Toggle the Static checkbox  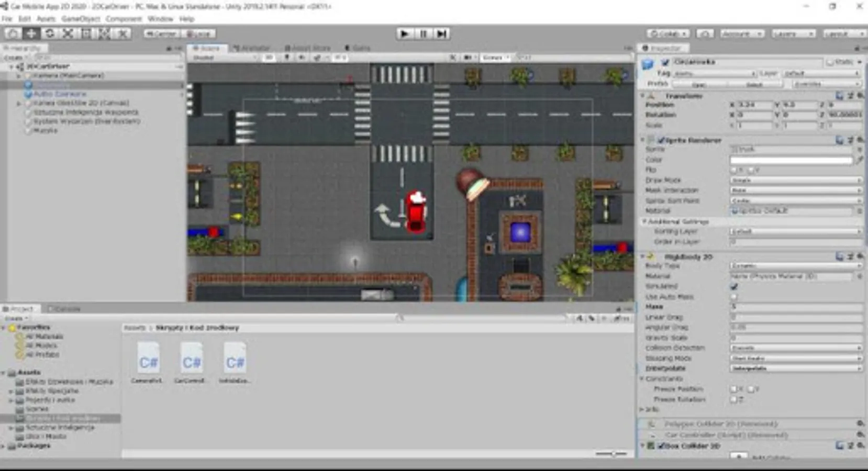coord(830,62)
